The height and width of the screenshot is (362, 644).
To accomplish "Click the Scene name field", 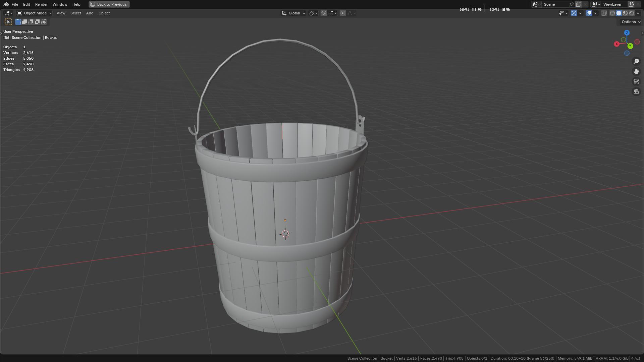I will tap(555, 4).
